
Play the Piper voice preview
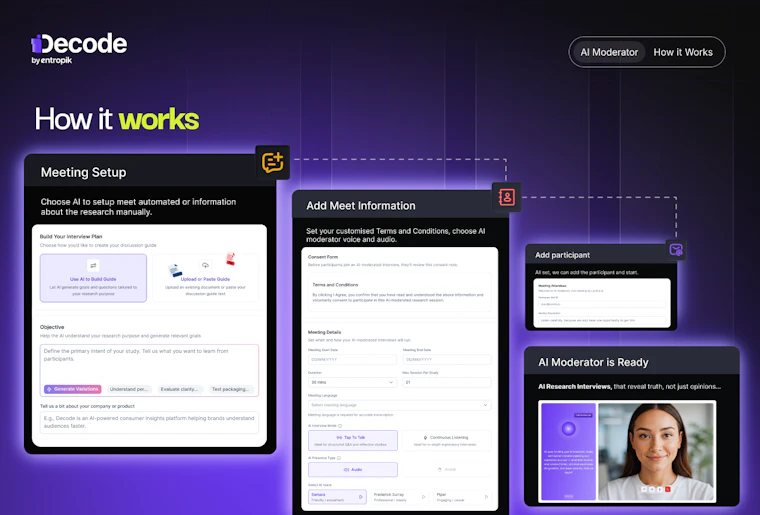click(486, 497)
